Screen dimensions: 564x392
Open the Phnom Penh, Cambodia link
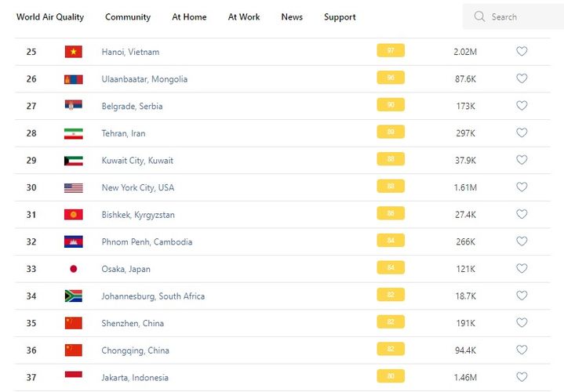pyautogui.click(x=147, y=241)
